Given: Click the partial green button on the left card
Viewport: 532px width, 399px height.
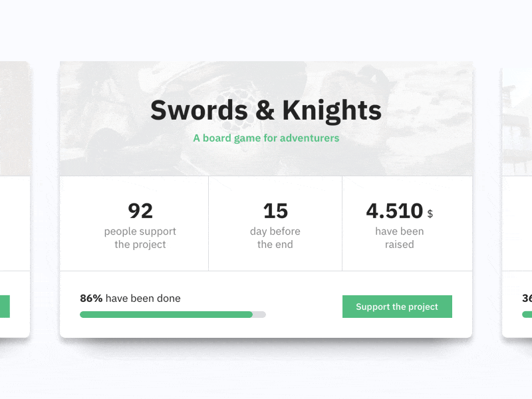Looking at the screenshot, I should 5,307.
